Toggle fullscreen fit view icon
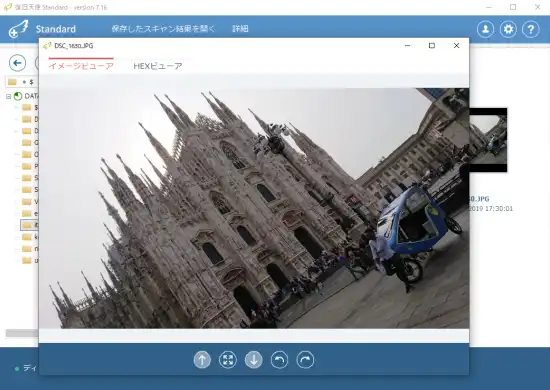Viewport: 550px width, 390px height. [228, 360]
